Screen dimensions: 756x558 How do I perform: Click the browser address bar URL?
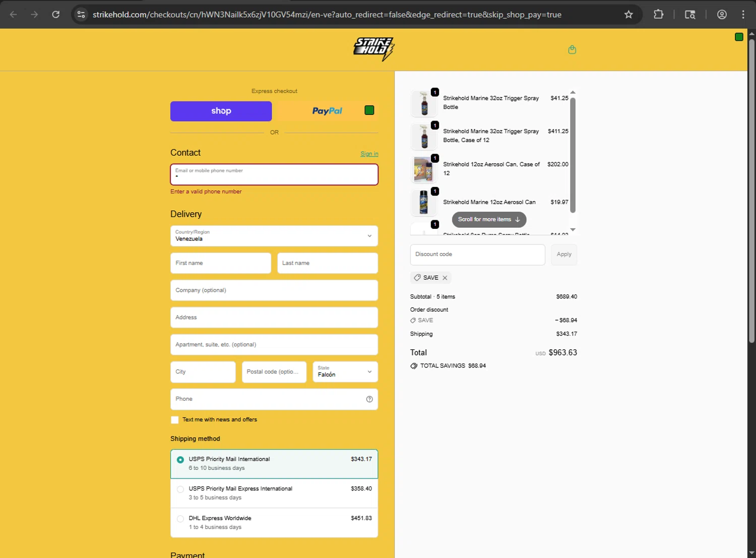click(327, 15)
